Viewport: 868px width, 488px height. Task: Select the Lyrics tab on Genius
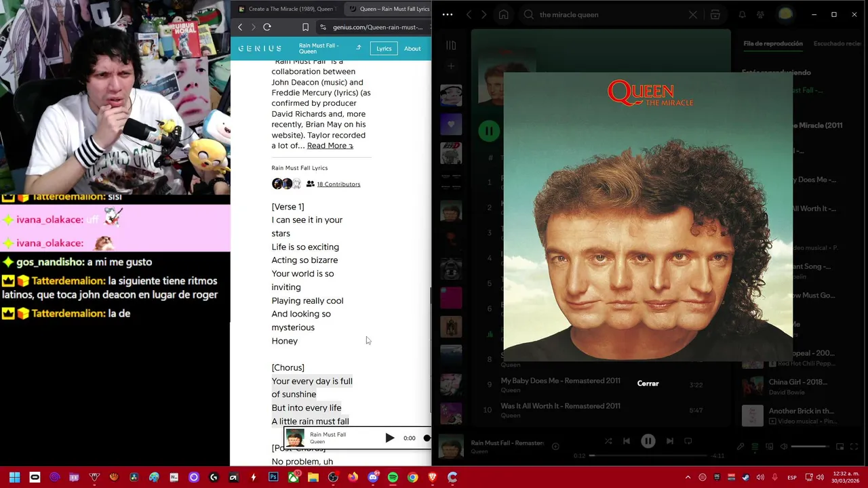[384, 49]
